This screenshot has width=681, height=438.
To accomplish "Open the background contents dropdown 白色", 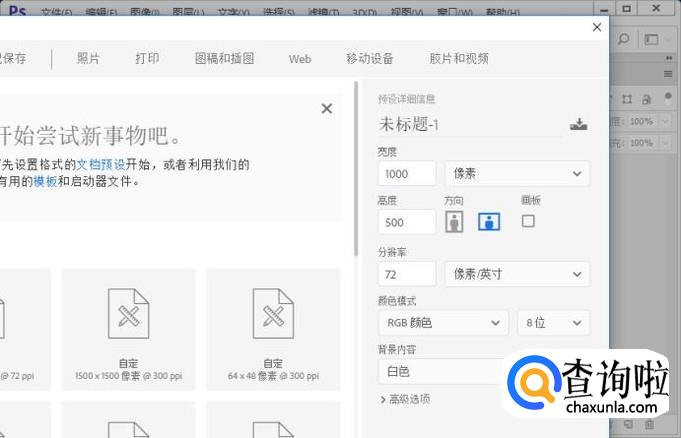I will click(441, 372).
